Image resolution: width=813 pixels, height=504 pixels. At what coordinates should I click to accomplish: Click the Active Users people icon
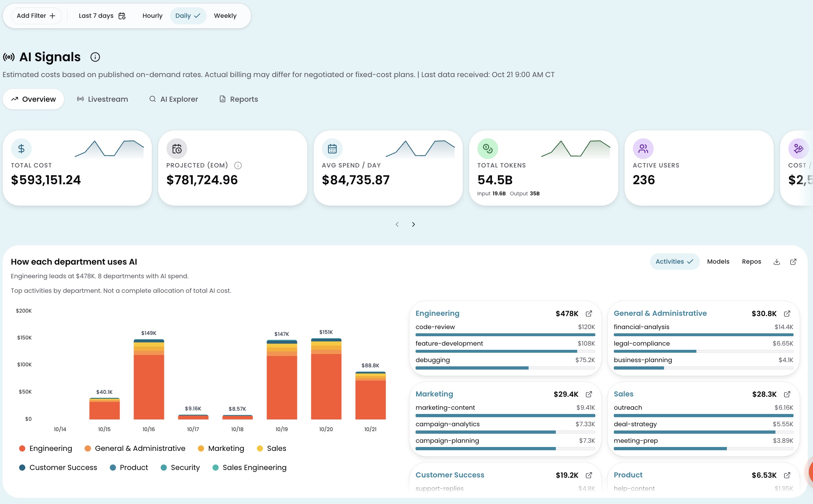click(x=643, y=149)
